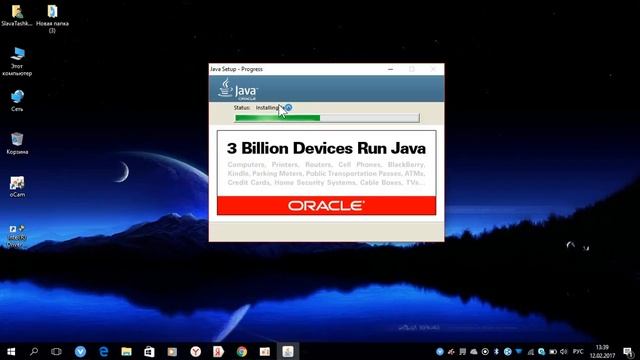Open the recording circle tray icon
640x360 pixels.
click(x=485, y=351)
